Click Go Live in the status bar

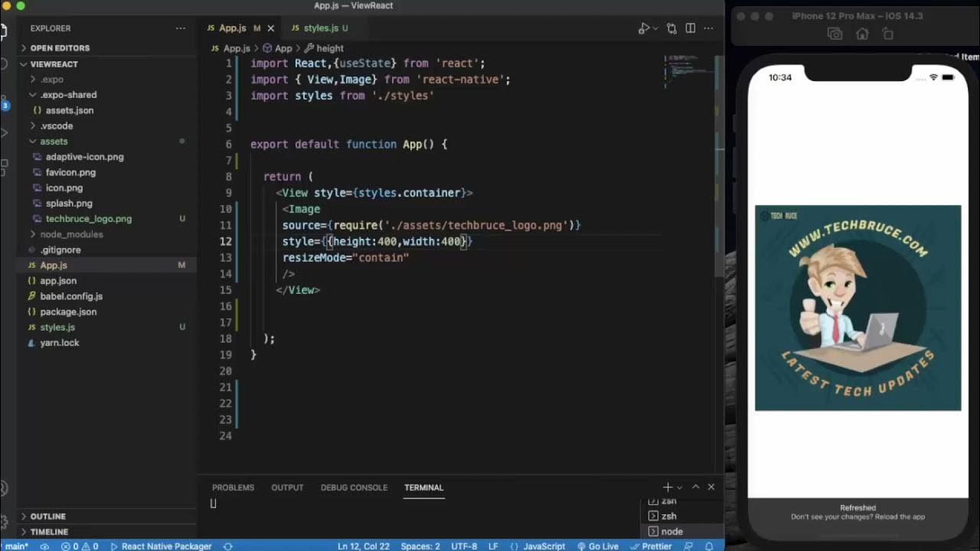point(597,546)
